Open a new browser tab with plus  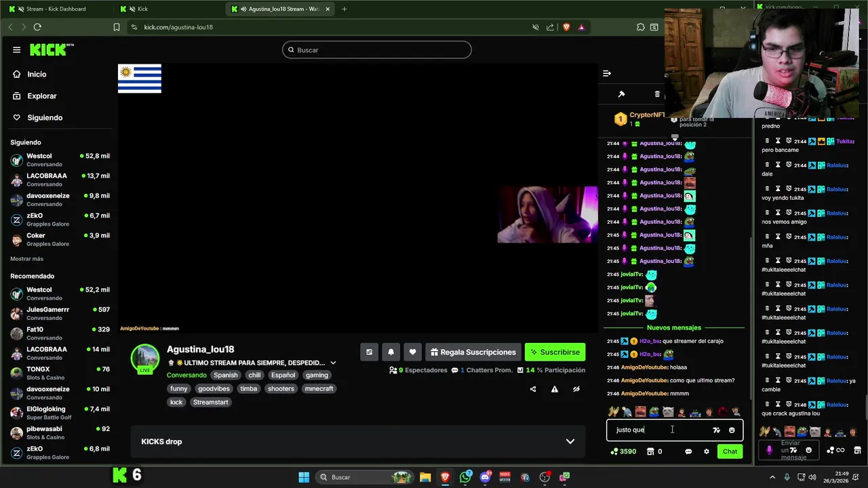[344, 9]
